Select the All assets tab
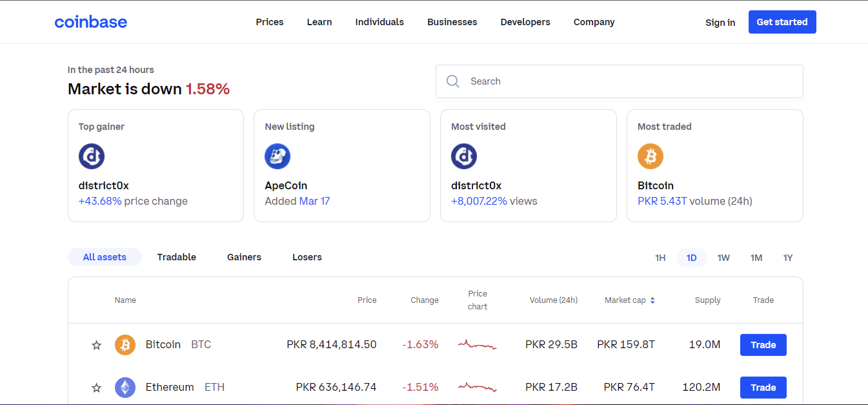The image size is (868, 405). (x=105, y=257)
